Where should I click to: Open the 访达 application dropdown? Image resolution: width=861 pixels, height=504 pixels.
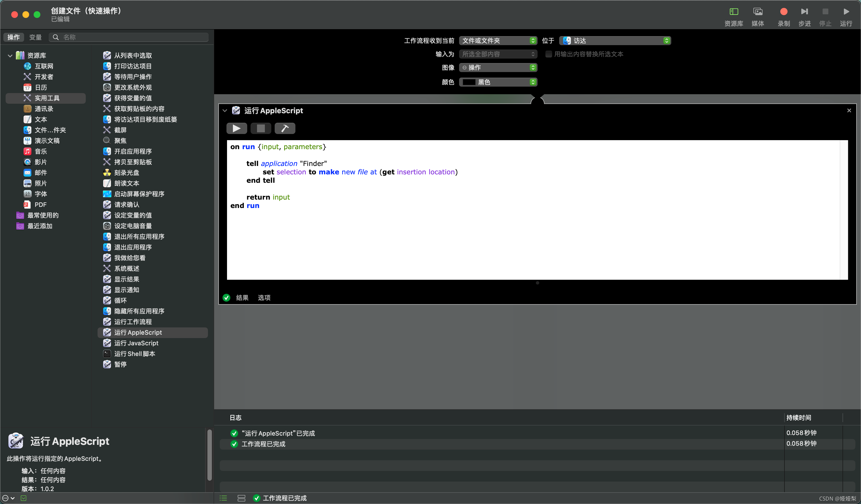[x=615, y=41]
